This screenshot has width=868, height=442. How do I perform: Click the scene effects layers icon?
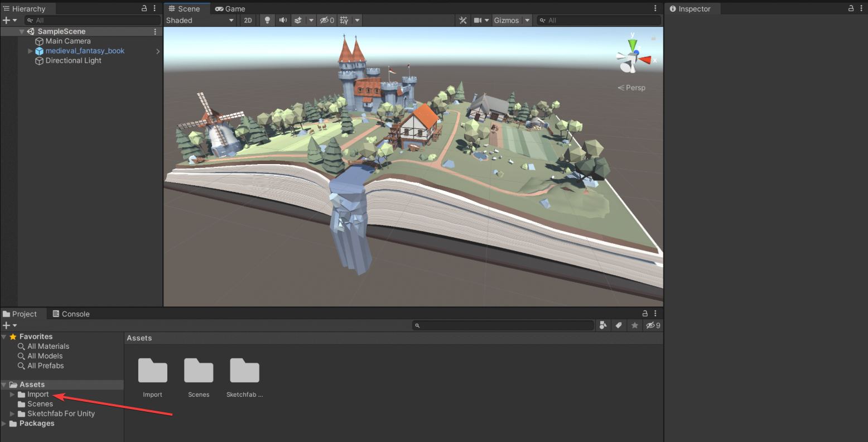point(298,20)
